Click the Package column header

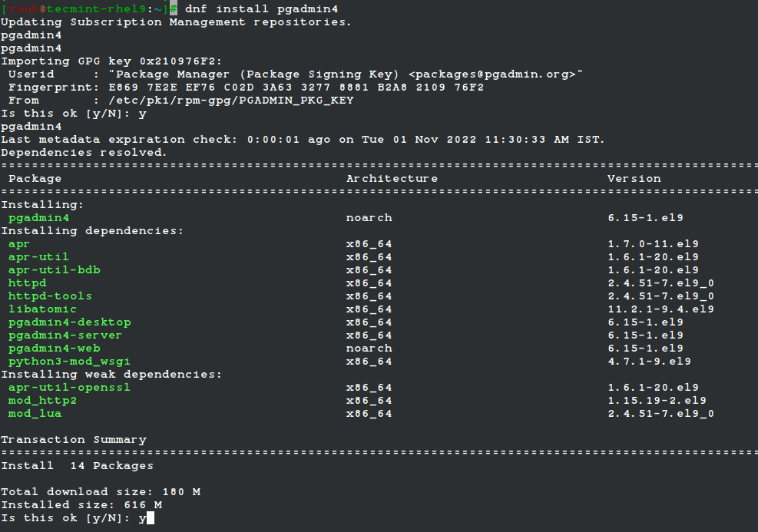click(35, 179)
